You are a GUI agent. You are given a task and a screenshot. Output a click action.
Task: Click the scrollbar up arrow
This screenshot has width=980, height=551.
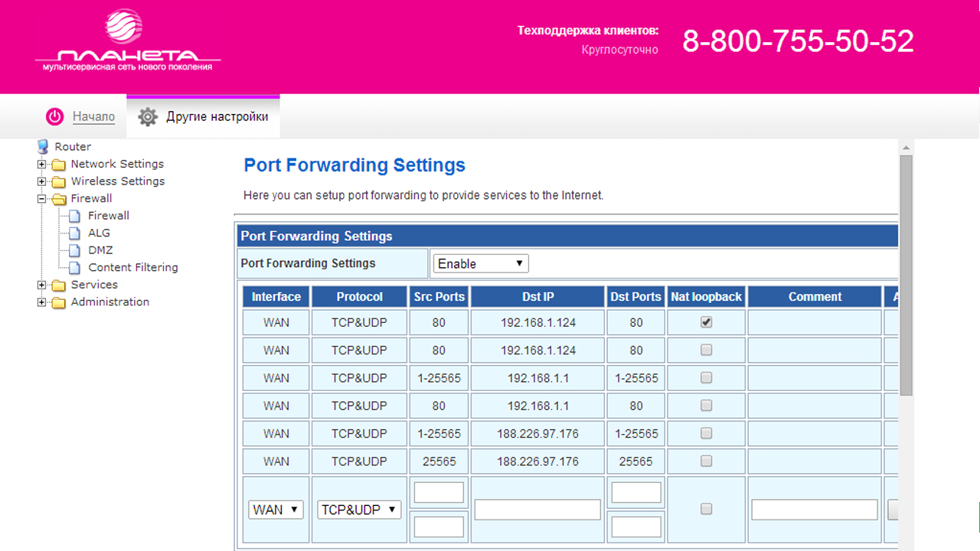point(906,147)
